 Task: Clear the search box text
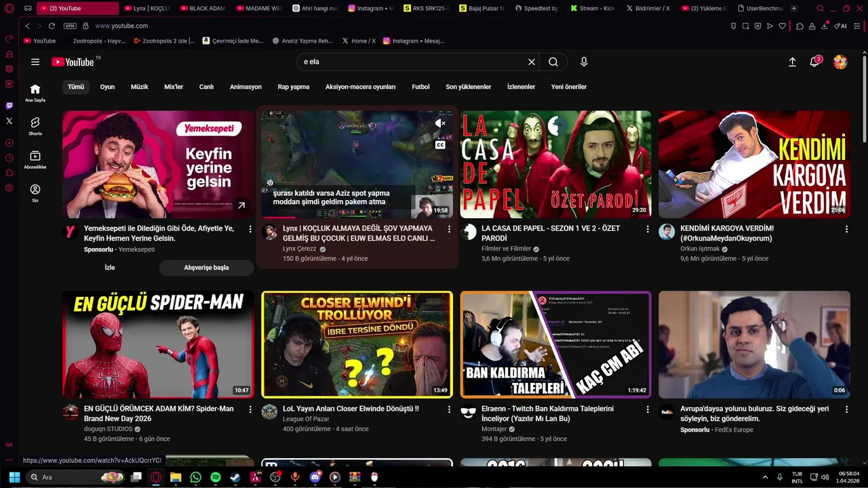(x=532, y=62)
